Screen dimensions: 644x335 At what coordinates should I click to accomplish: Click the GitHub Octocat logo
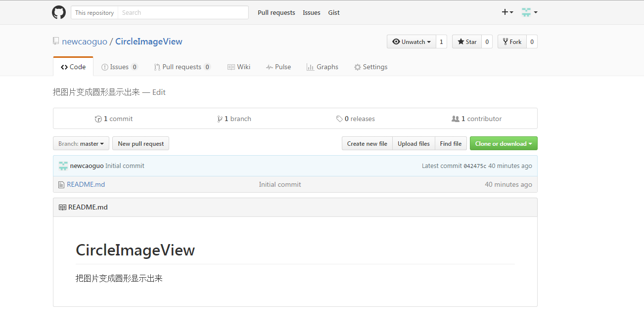(59, 12)
